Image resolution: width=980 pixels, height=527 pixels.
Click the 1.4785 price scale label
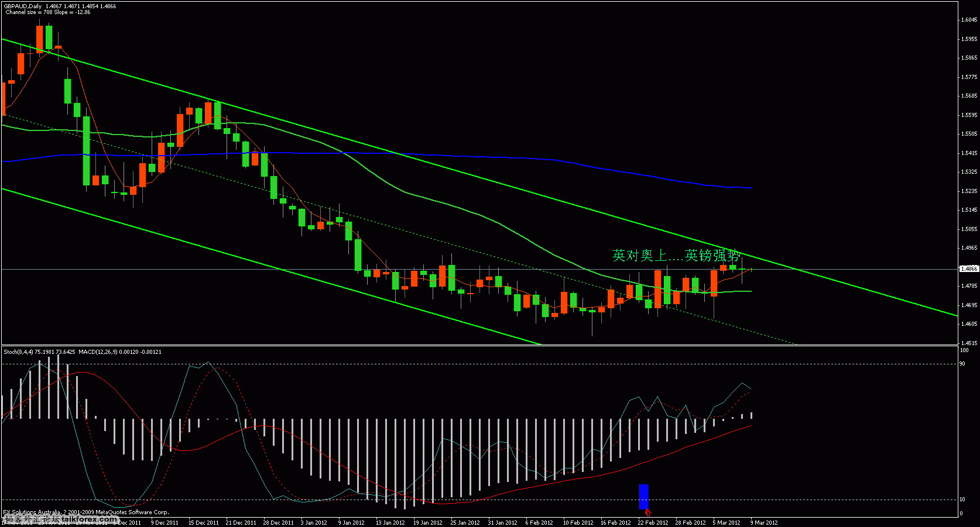(969, 286)
